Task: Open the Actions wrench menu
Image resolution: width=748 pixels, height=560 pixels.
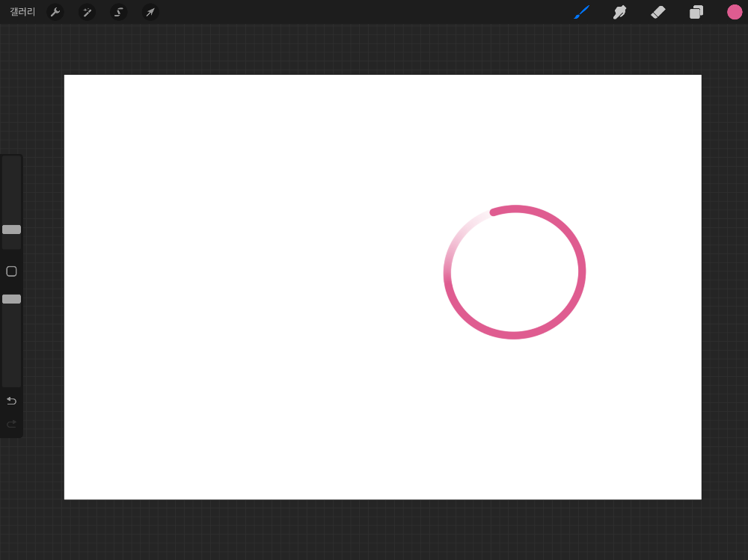Action: [55, 12]
